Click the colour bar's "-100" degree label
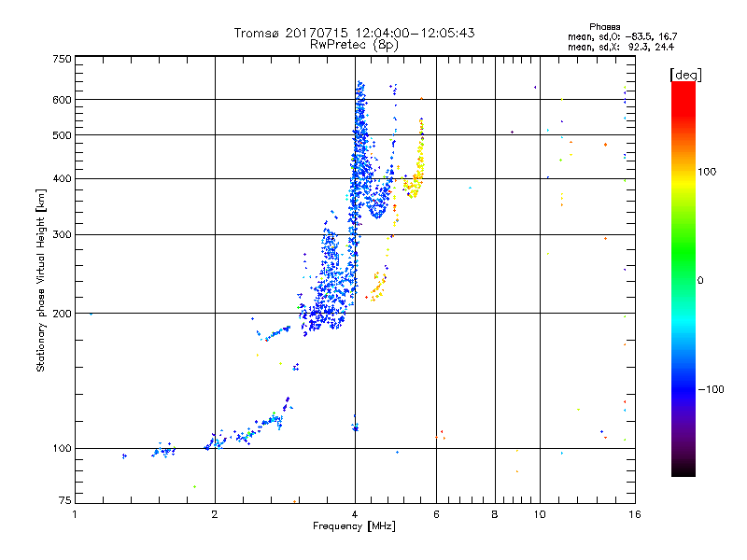 coord(711,389)
